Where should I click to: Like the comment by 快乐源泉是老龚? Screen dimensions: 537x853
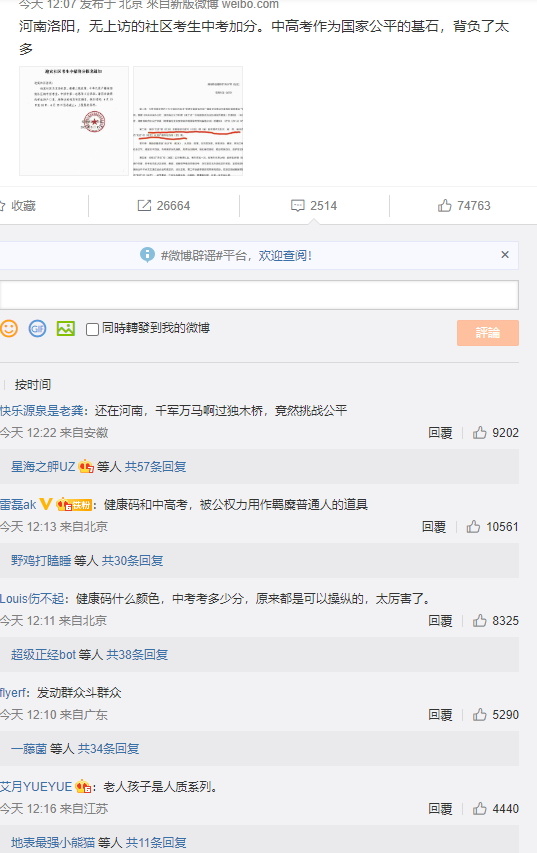[495, 433]
